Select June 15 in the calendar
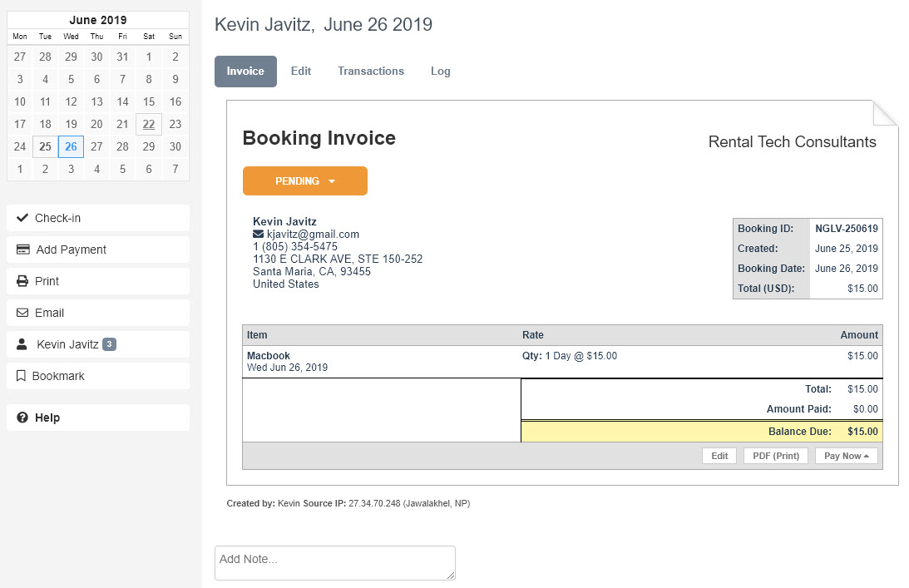 pyautogui.click(x=149, y=102)
